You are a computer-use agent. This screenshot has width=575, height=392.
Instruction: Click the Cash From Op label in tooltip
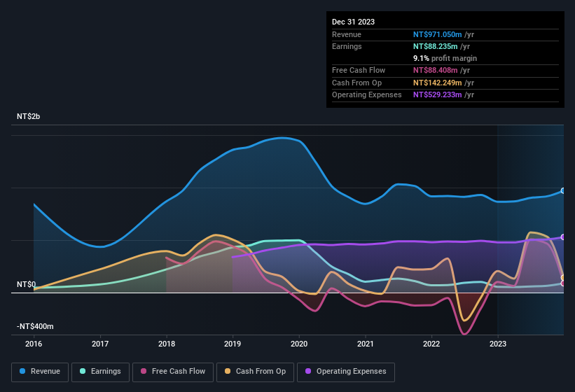coord(356,83)
